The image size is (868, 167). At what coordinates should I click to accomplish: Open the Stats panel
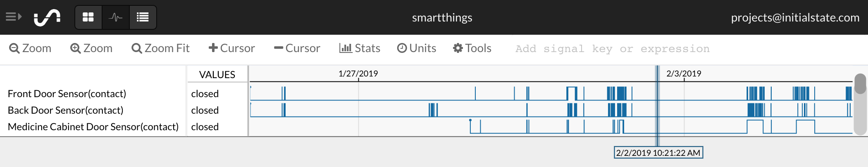[x=360, y=48]
